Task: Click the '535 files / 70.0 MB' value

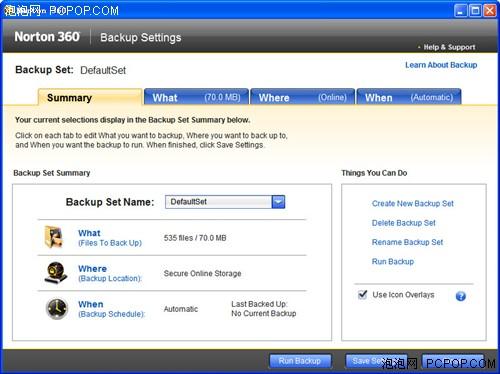Action: 195,238
